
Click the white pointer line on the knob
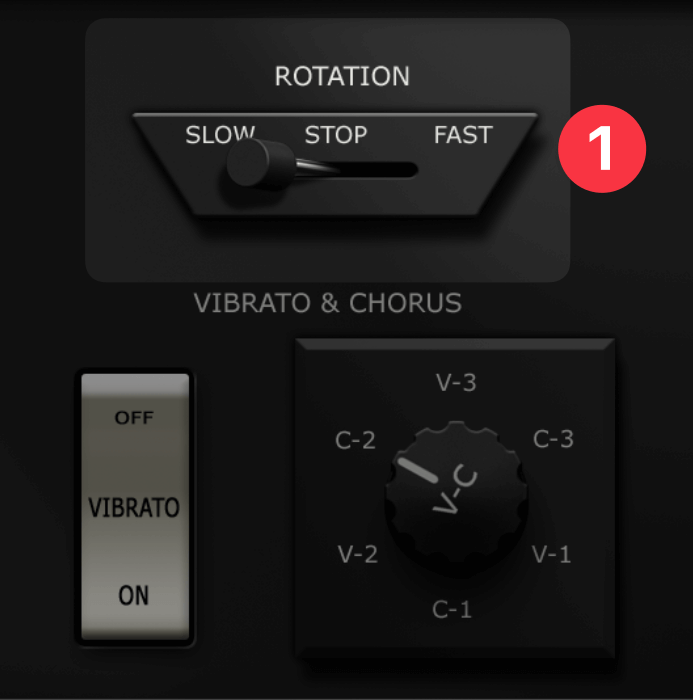point(418,470)
